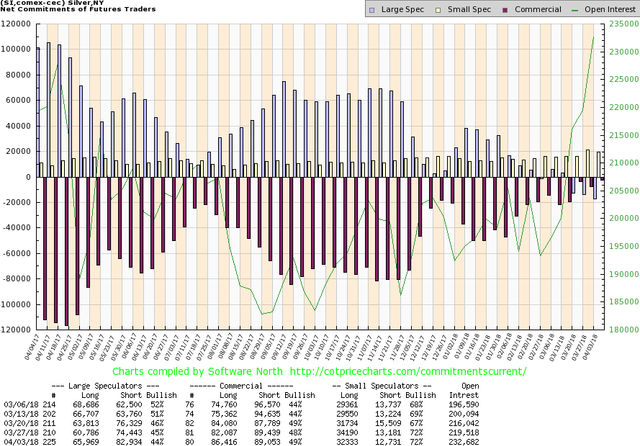This screenshot has width=640, height=446.
Task: Select the 03/06/18 table row date
Action: pos(21,395)
